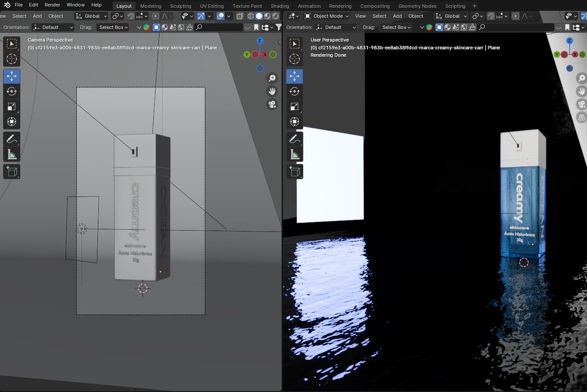Screen dimensions: 587x392
Task: Click the red X axis on left gizmo
Action: click(x=265, y=55)
